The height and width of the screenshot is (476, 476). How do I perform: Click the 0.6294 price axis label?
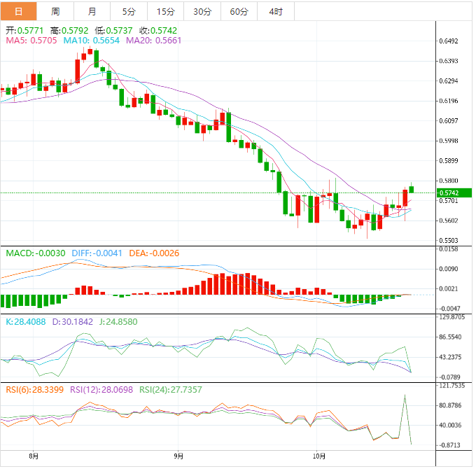click(449, 81)
